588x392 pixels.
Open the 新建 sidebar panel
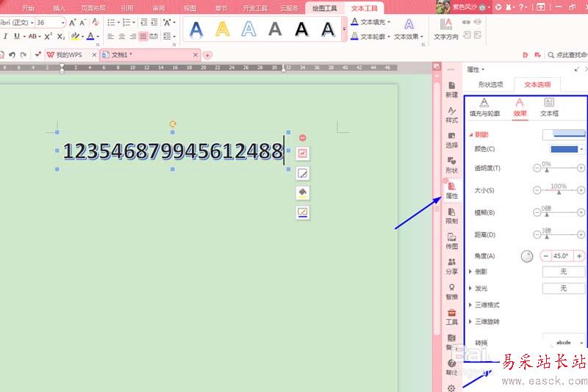pyautogui.click(x=451, y=90)
